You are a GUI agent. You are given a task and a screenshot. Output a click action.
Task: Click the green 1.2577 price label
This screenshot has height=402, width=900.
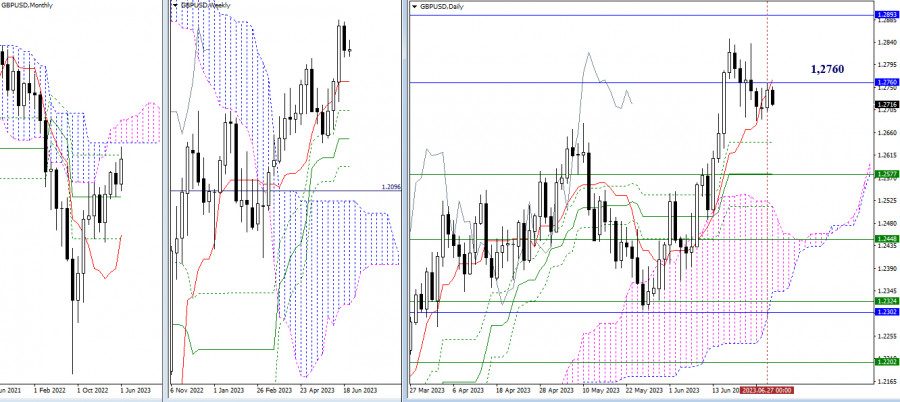pyautogui.click(x=887, y=173)
